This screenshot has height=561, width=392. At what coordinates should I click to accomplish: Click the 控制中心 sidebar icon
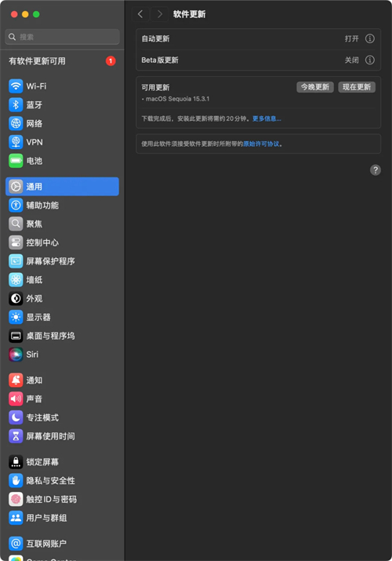click(16, 242)
